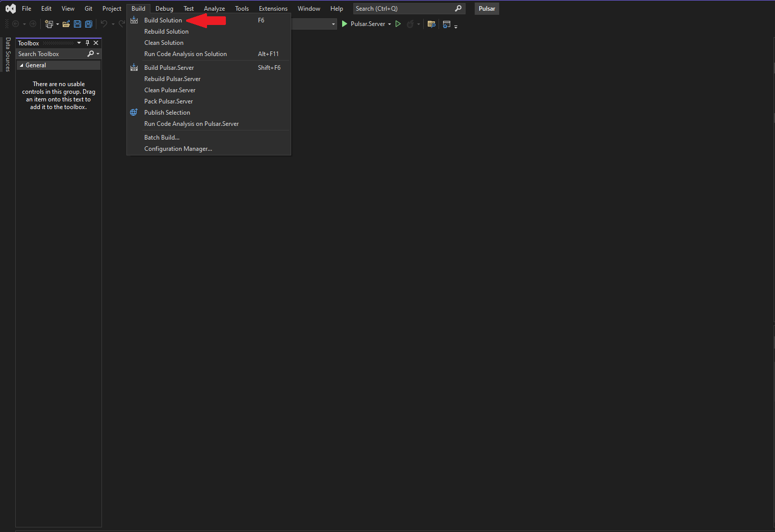The image size is (775, 532).
Task: Click the Find in Files folder icon
Action: 431,24
